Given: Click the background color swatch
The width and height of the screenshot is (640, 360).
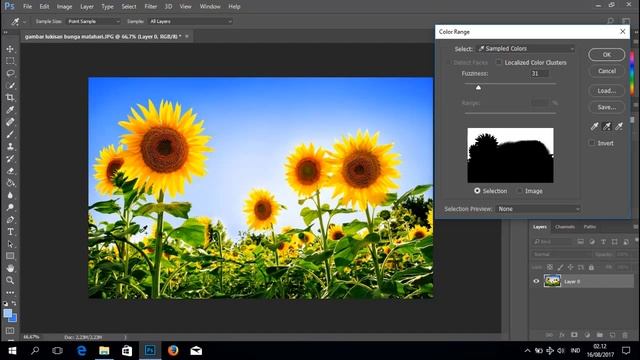Looking at the screenshot, I should (14, 318).
